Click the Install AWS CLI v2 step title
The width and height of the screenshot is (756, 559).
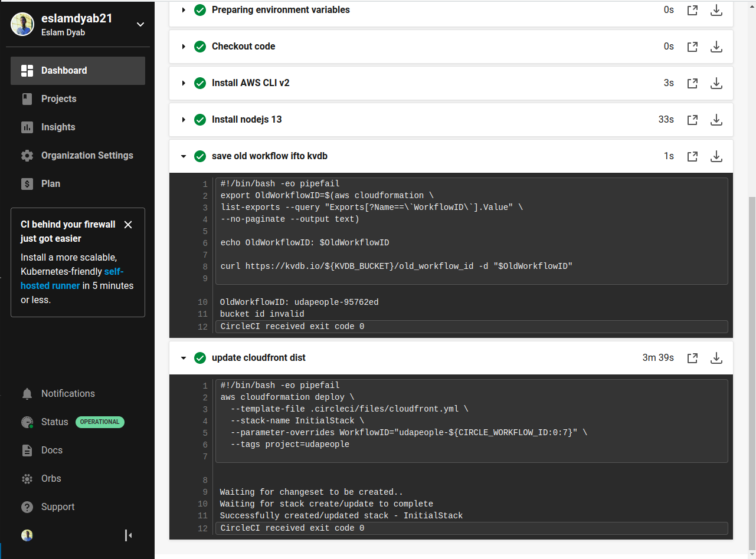[251, 83]
